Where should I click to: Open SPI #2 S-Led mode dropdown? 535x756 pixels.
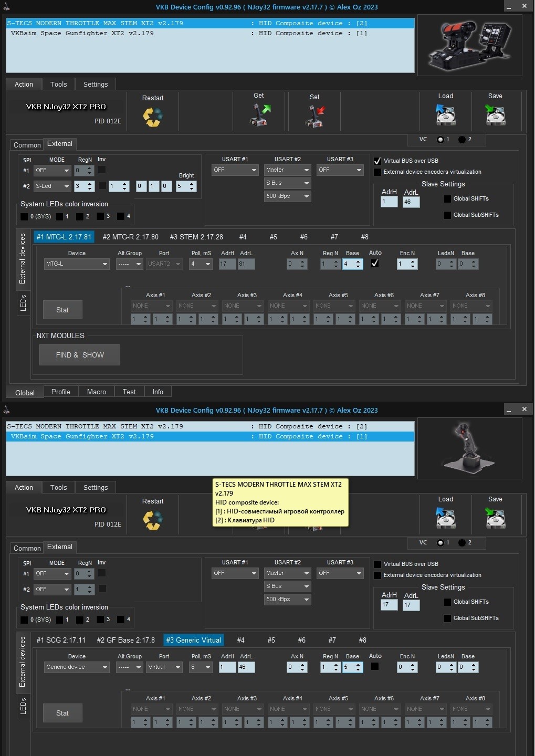point(52,186)
